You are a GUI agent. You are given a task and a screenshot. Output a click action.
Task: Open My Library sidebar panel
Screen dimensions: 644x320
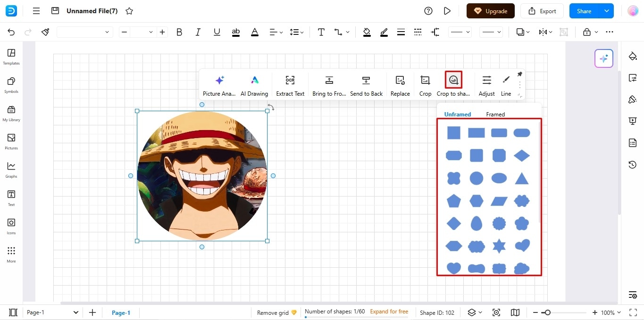coord(11,113)
